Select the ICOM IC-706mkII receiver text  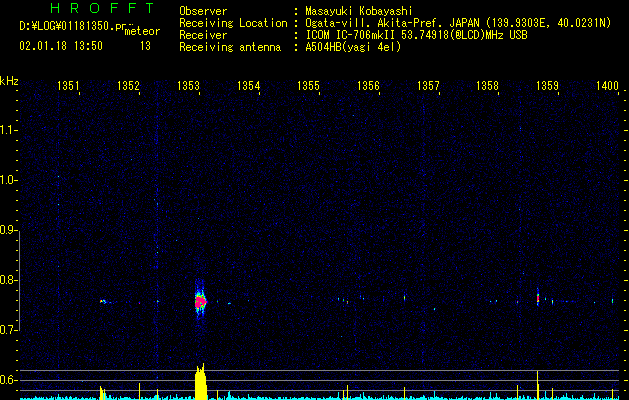(x=352, y=35)
